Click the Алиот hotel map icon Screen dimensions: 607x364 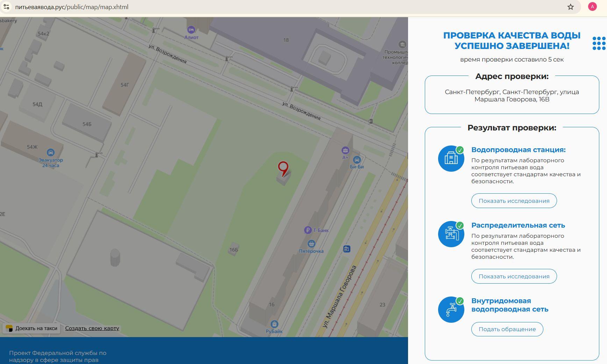tap(191, 30)
